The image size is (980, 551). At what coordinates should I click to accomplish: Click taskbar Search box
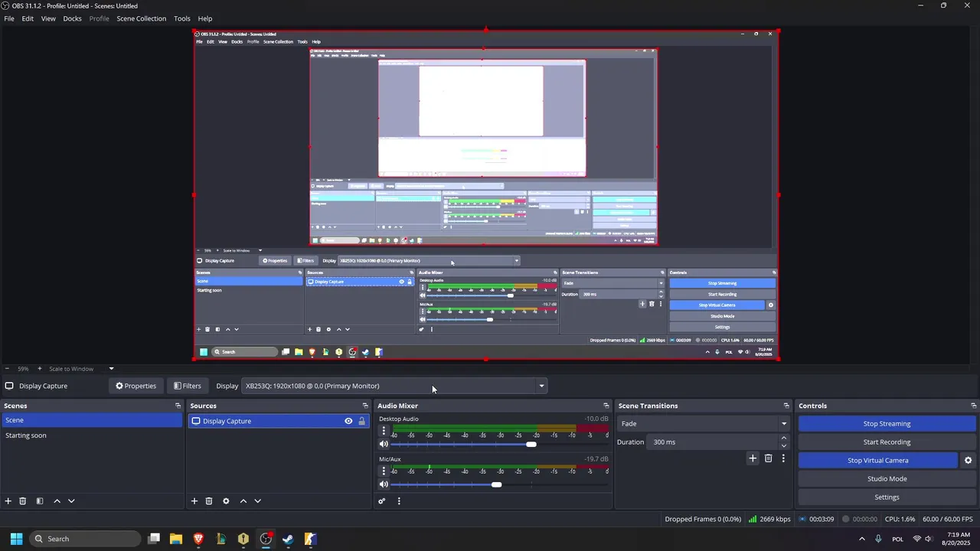(x=85, y=539)
